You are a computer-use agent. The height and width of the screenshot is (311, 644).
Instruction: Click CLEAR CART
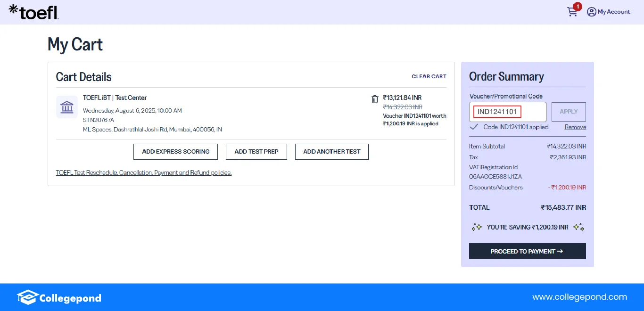pyautogui.click(x=429, y=76)
